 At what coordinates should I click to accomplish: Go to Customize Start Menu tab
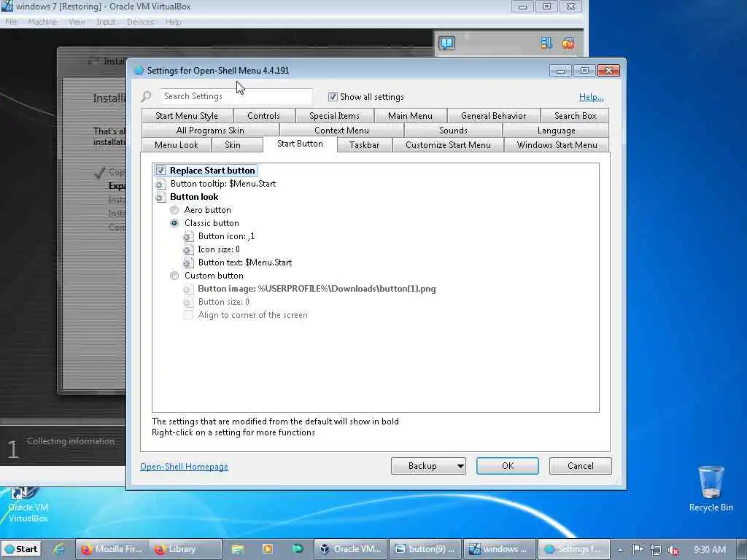448,145
